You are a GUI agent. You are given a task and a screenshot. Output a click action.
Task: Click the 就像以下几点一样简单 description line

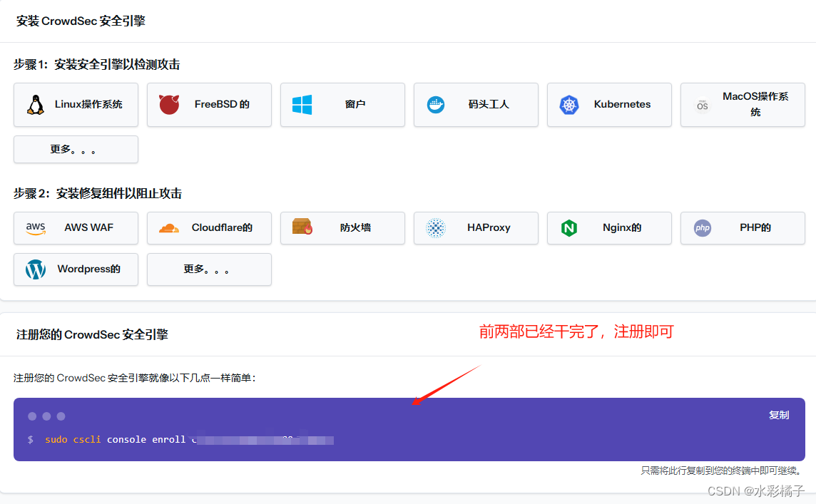click(x=135, y=378)
